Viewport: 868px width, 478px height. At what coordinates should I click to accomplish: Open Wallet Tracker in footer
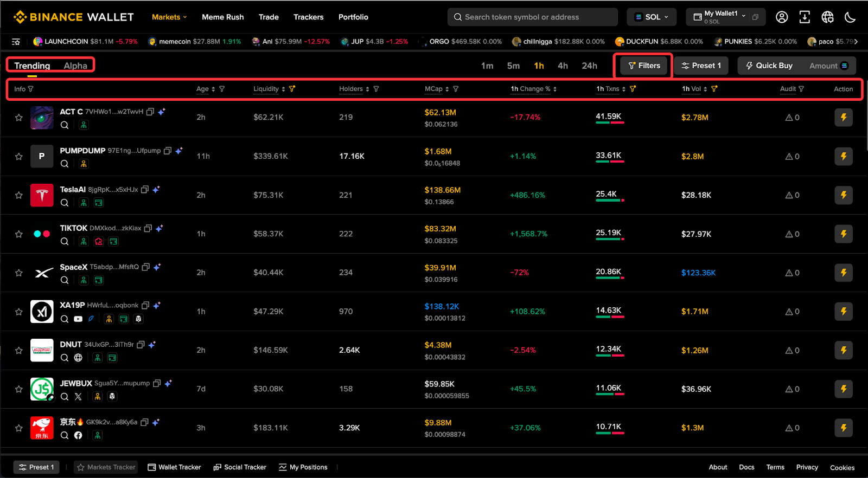174,467
